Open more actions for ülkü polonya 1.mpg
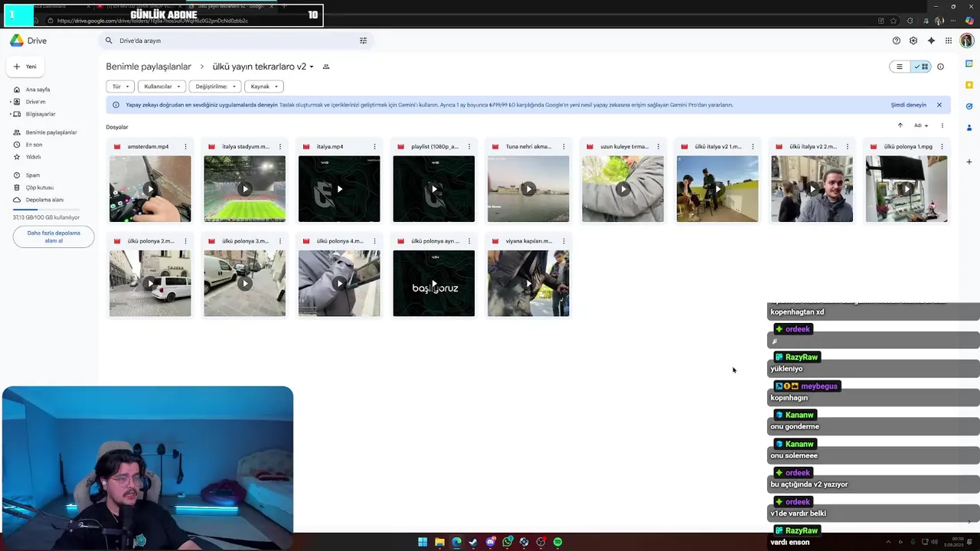 (x=942, y=146)
